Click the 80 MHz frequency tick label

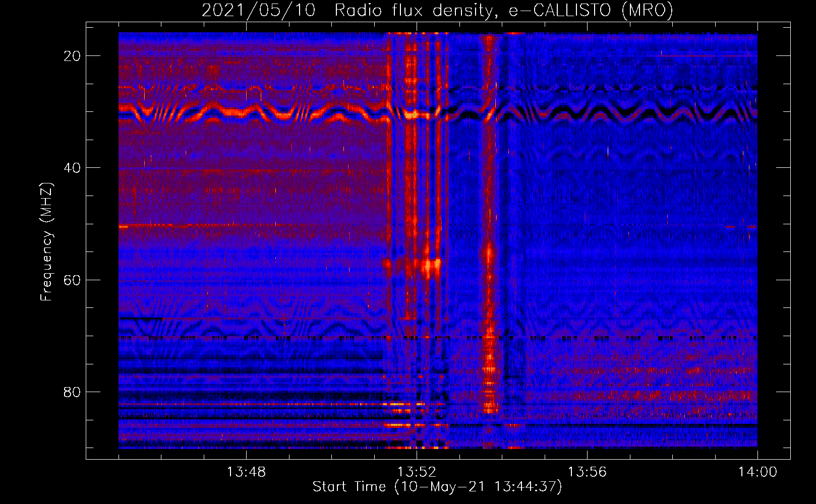coord(72,392)
